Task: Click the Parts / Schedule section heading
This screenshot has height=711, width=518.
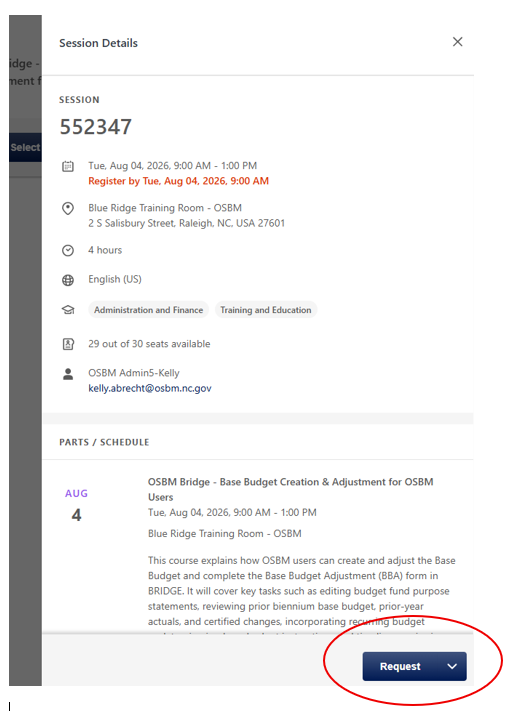Action: point(104,442)
